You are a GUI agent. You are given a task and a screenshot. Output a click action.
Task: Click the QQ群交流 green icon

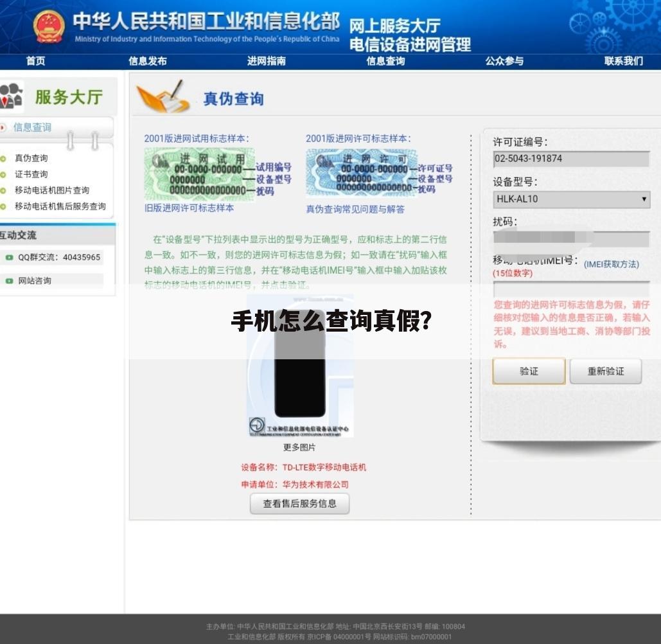9,257
